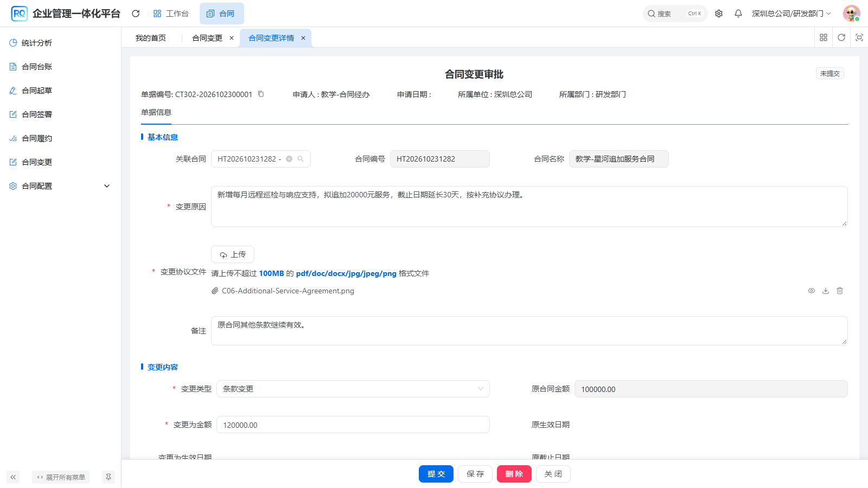Viewport: 868px width, 488px height.
Task: Click the 保存 button
Action: tap(475, 474)
